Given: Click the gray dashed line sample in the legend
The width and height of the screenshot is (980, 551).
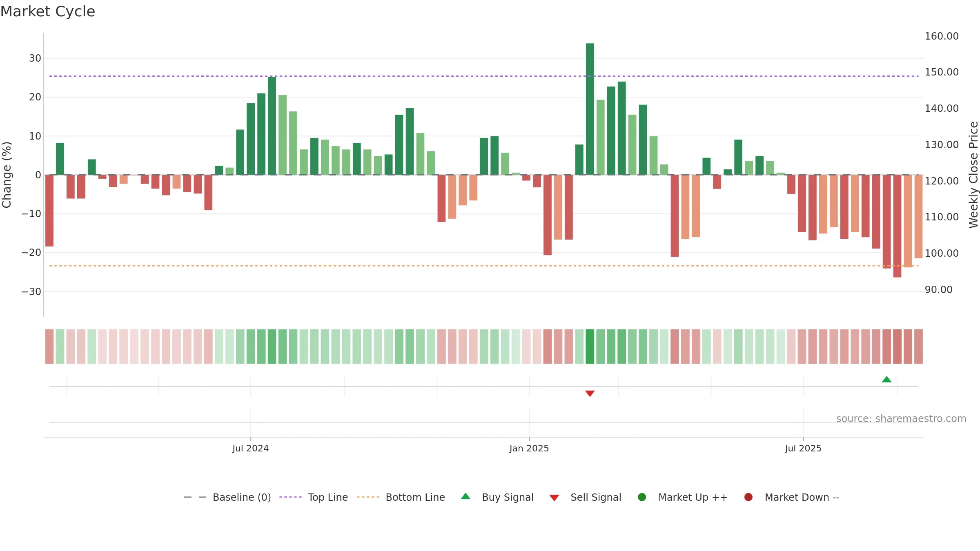Looking at the screenshot, I should point(195,497).
